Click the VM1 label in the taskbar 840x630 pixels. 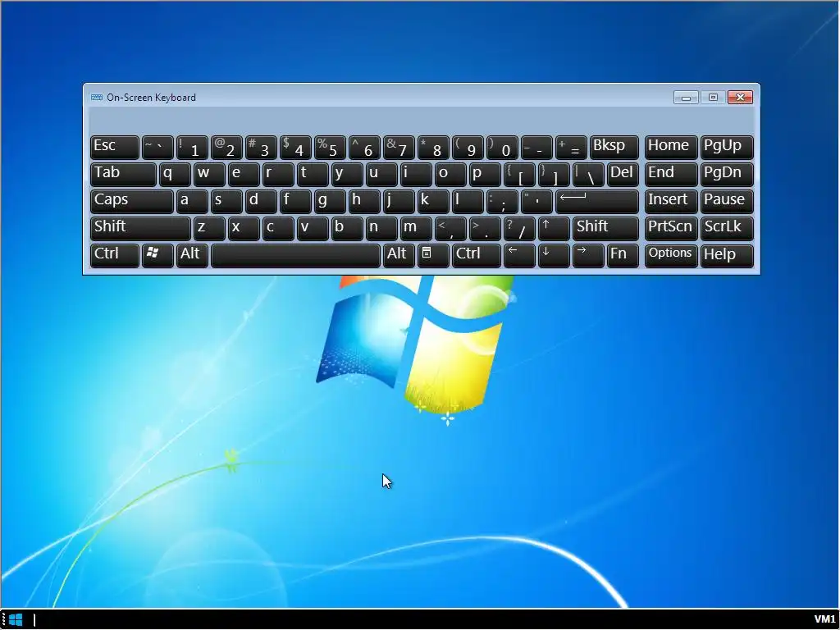824,619
